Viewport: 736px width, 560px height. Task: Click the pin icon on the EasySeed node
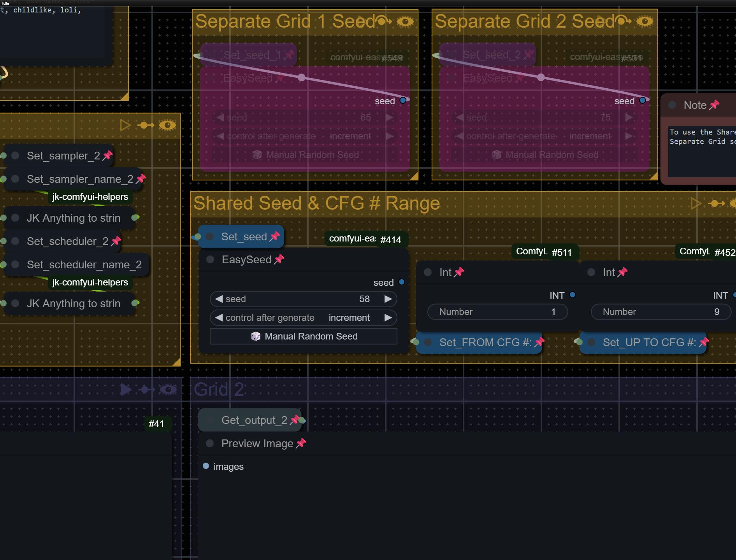coord(279,259)
